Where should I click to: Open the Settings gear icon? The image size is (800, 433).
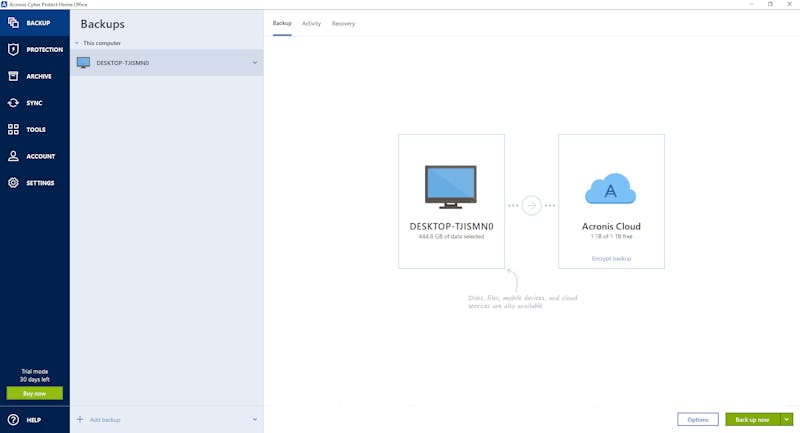pos(13,183)
